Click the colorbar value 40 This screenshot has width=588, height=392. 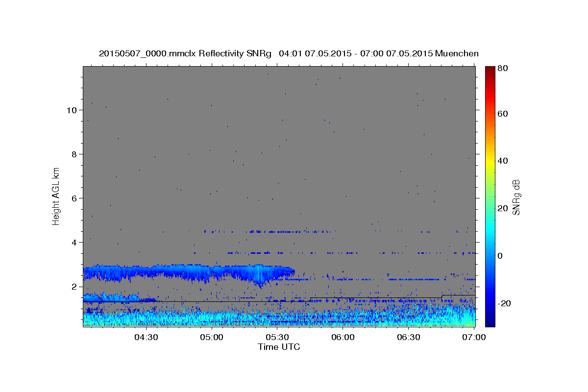pos(504,161)
